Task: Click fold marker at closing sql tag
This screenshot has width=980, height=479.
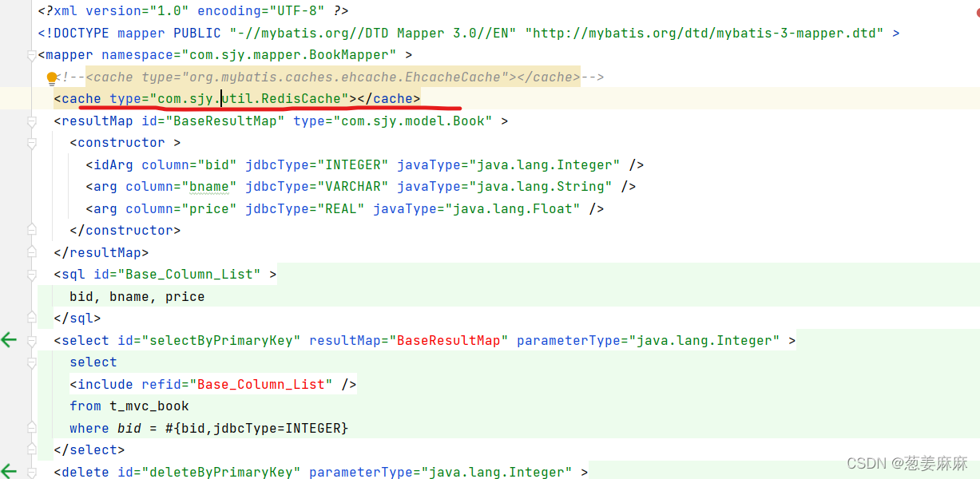Action: (32, 318)
